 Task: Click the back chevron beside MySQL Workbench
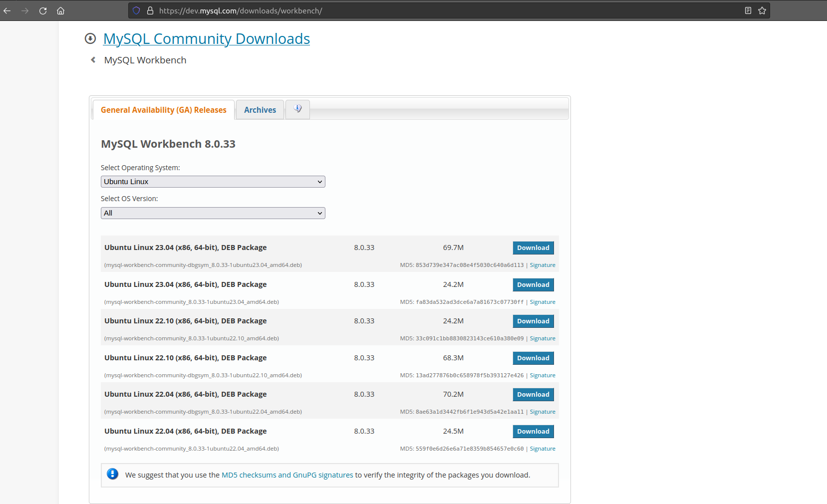pos(93,60)
